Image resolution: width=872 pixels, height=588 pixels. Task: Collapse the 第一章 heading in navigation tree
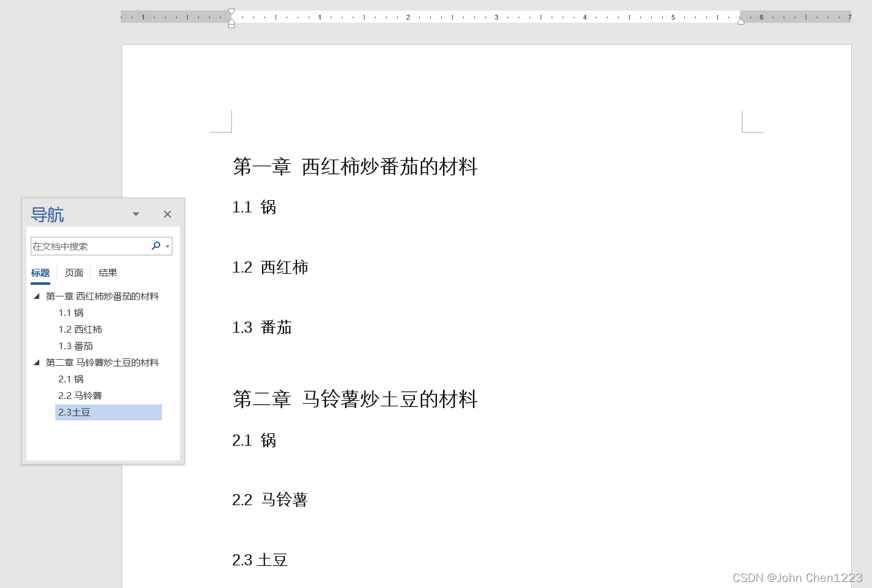37,296
